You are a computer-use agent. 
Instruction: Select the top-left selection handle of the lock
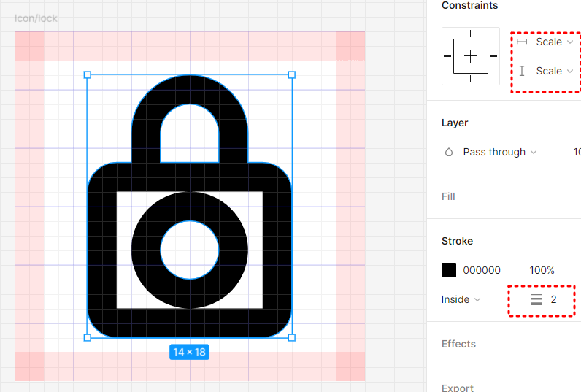point(88,75)
